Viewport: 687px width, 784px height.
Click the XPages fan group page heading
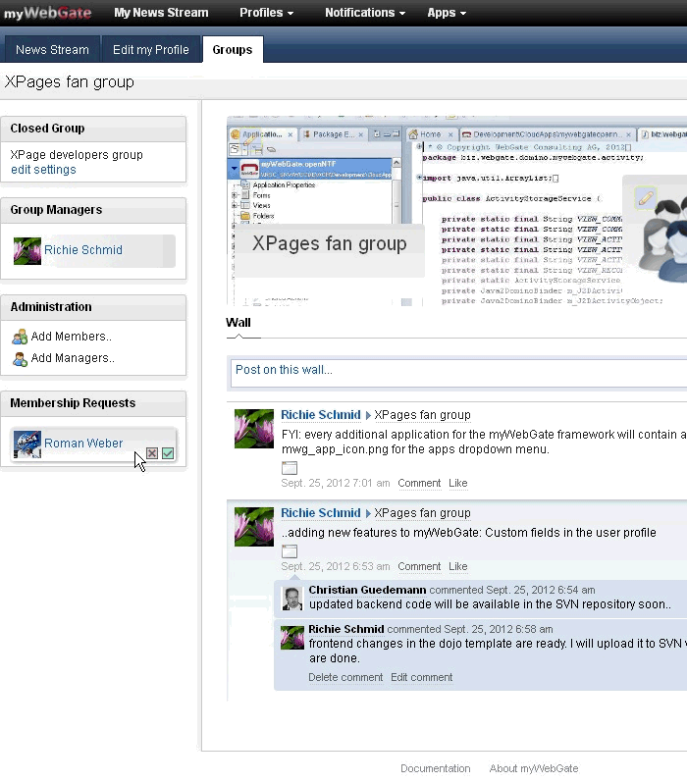[x=70, y=81]
